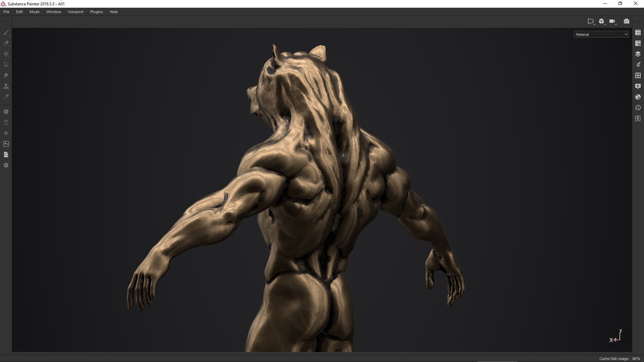The width and height of the screenshot is (644, 362).
Task: Open the History panel
Action: point(638,108)
